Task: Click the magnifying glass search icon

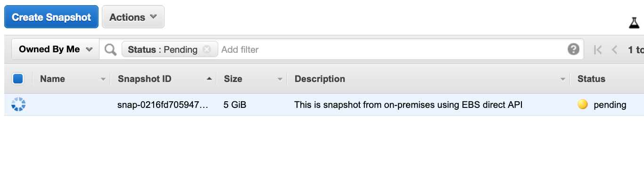Action: 110,49
